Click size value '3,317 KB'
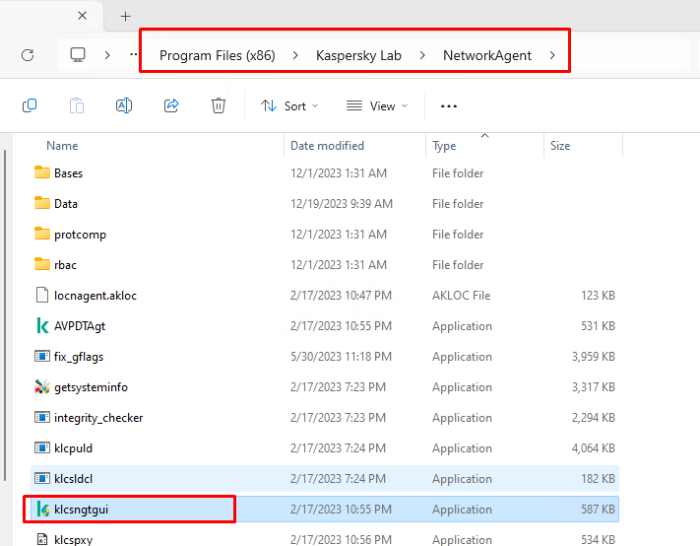Image resolution: width=700 pixels, height=546 pixels. tap(593, 388)
